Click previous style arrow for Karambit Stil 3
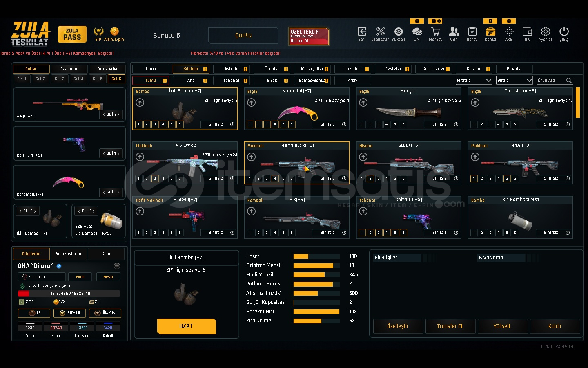The width and height of the screenshot is (588, 368). click(x=104, y=192)
